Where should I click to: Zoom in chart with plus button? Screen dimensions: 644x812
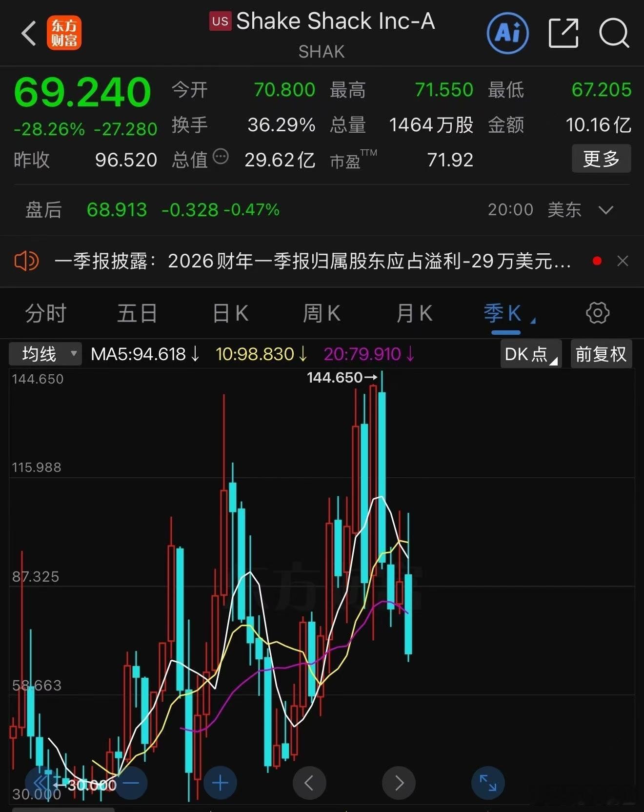[x=220, y=783]
